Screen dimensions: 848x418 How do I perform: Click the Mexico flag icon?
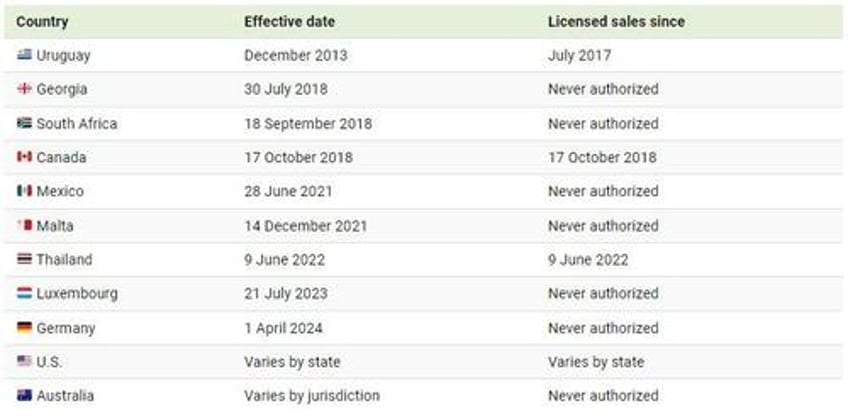click(24, 191)
